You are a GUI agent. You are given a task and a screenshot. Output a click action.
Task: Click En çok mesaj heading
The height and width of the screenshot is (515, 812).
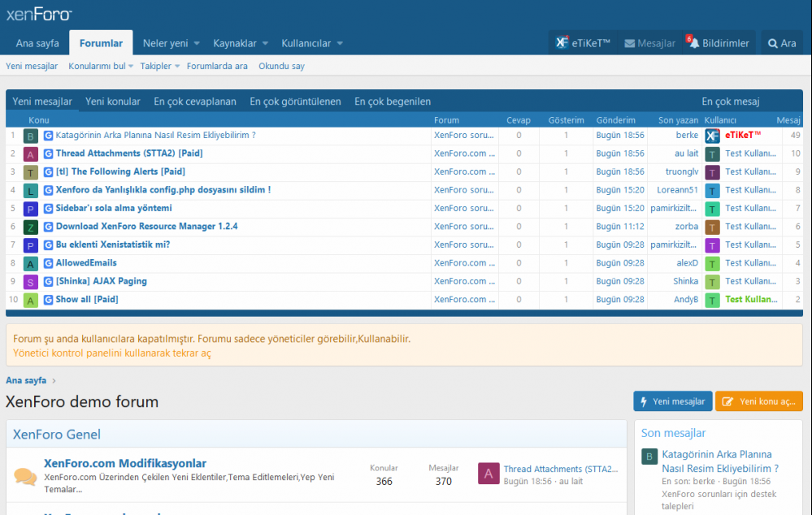click(x=731, y=102)
